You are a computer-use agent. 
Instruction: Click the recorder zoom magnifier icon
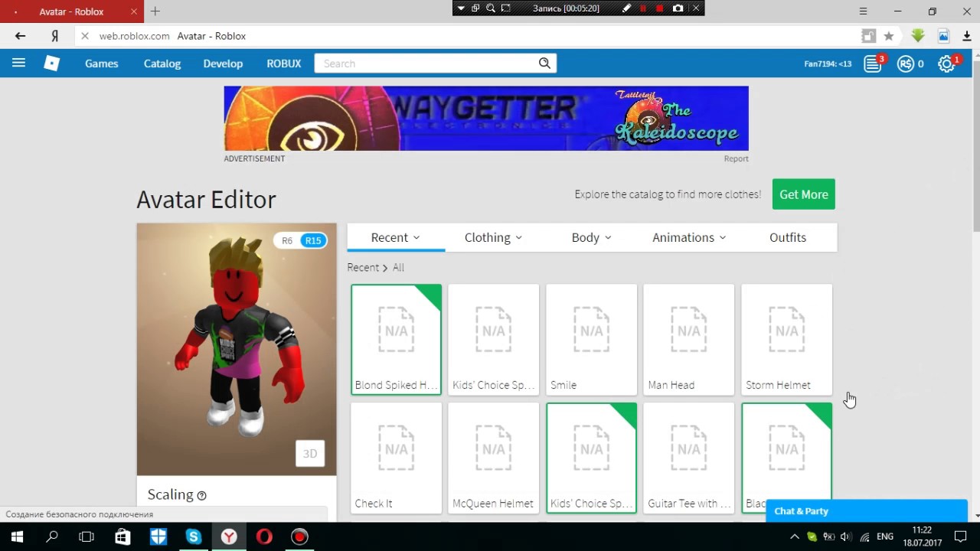point(491,8)
